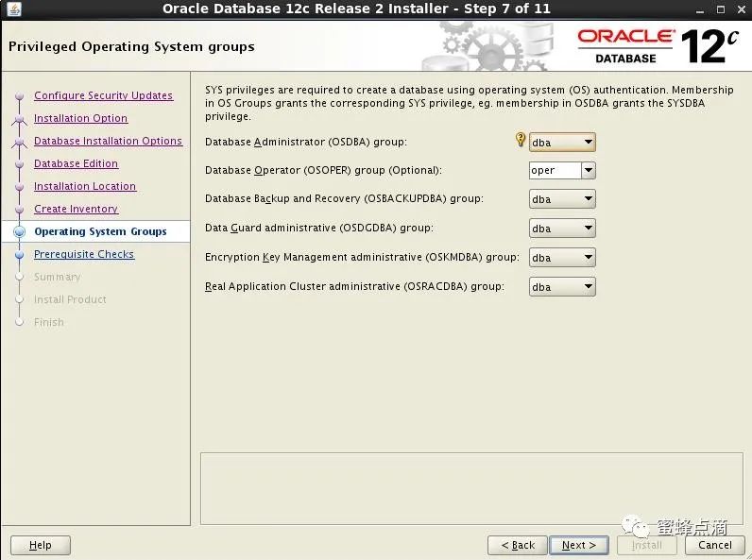Open the OSDGDBA group dropdown
Image resolution: width=752 pixels, height=560 pixels.
(562, 229)
